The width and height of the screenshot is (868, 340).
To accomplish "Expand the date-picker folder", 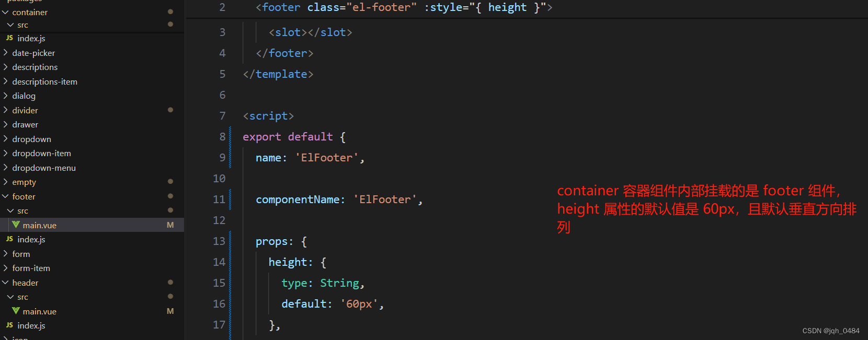I will [x=33, y=52].
